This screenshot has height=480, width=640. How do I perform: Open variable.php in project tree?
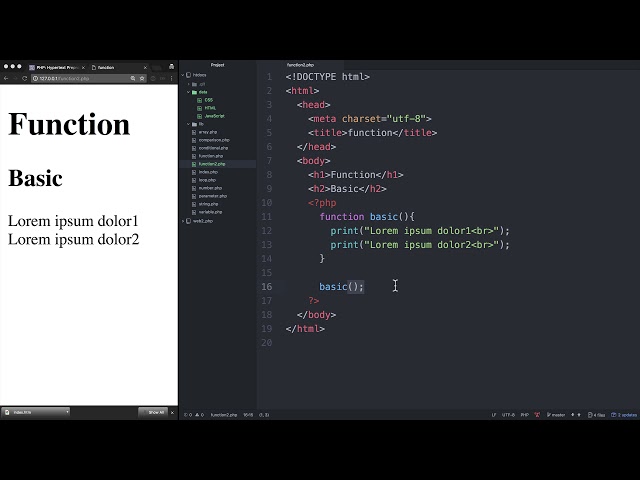210,212
